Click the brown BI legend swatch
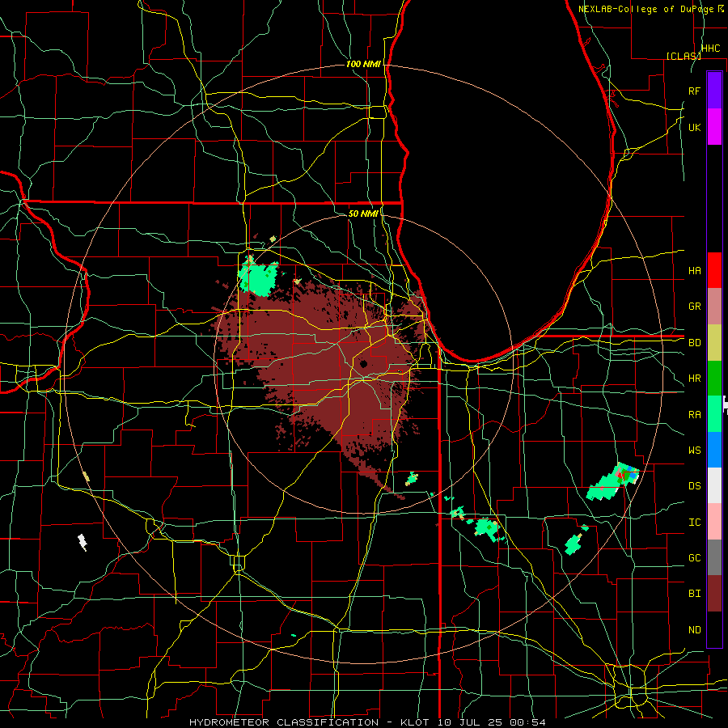Viewport: 728px width, 728px height. (x=714, y=594)
